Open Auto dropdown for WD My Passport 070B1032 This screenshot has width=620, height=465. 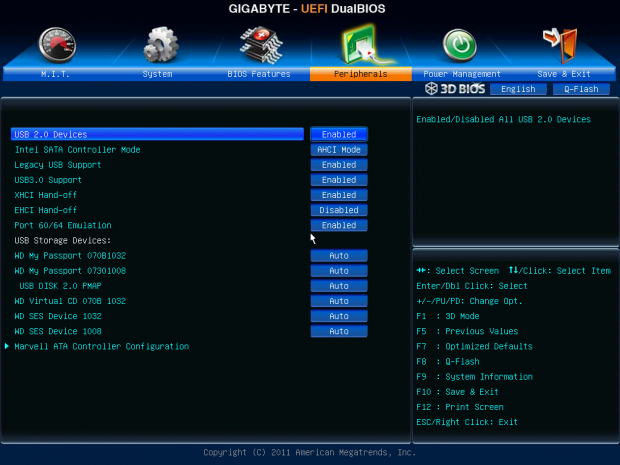[339, 255]
